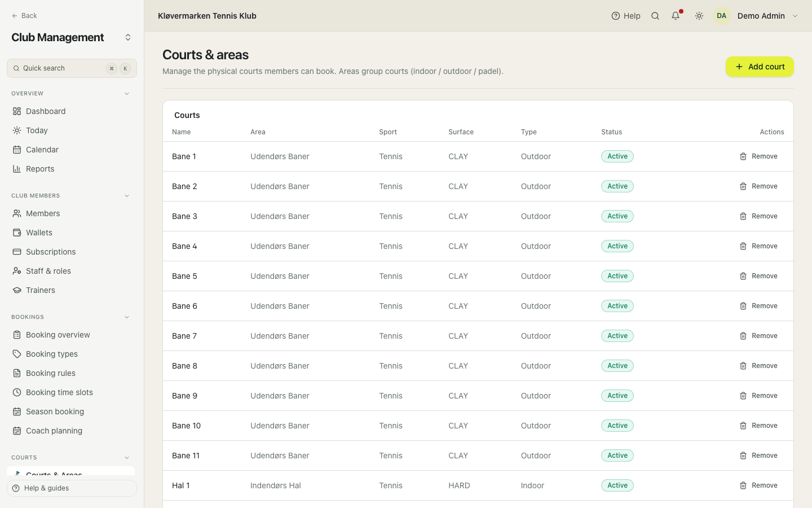Open Trainers
The width and height of the screenshot is (812, 508).
click(x=72, y=290)
